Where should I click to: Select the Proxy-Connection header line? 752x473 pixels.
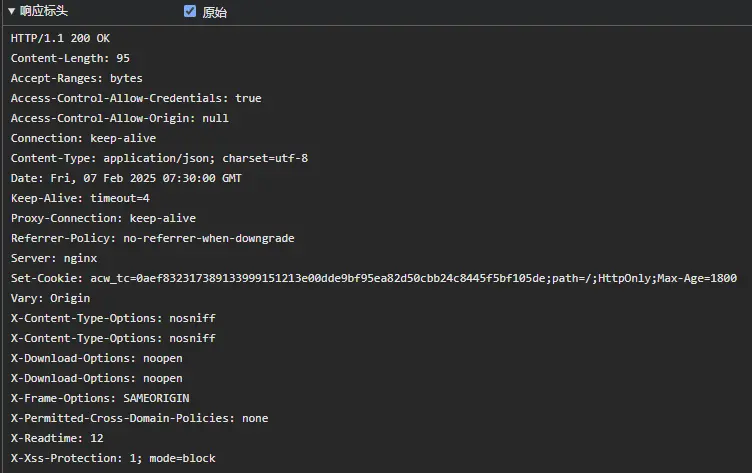103,218
